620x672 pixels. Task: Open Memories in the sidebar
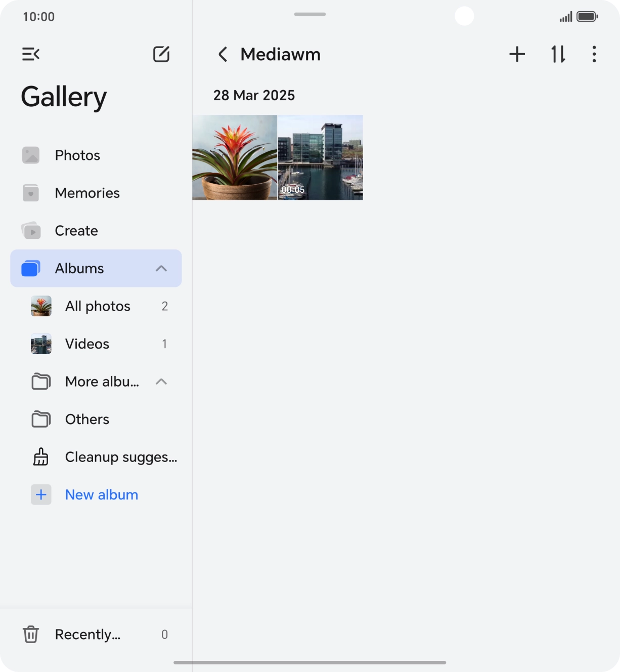point(96,193)
